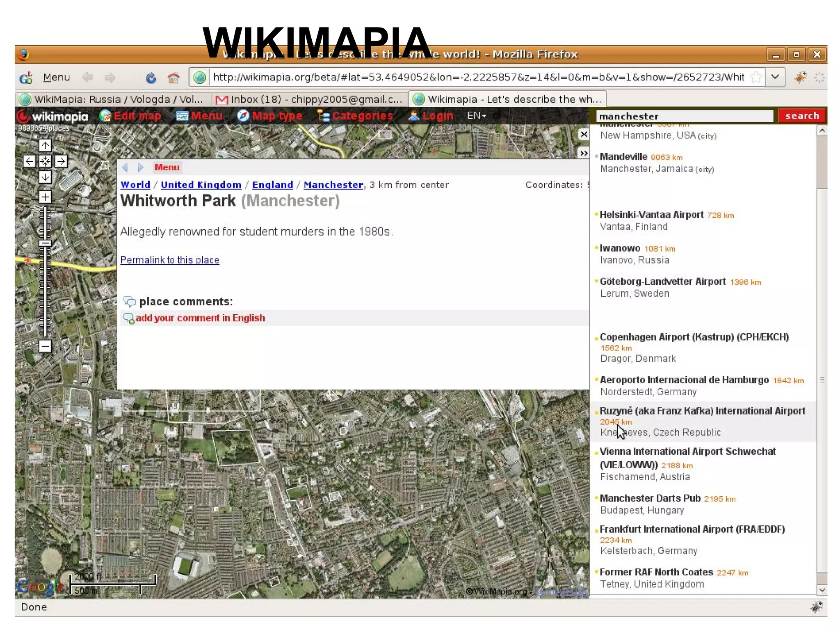Go to next place with right arrow
The height and width of the screenshot is (630, 840).
pyautogui.click(x=141, y=167)
